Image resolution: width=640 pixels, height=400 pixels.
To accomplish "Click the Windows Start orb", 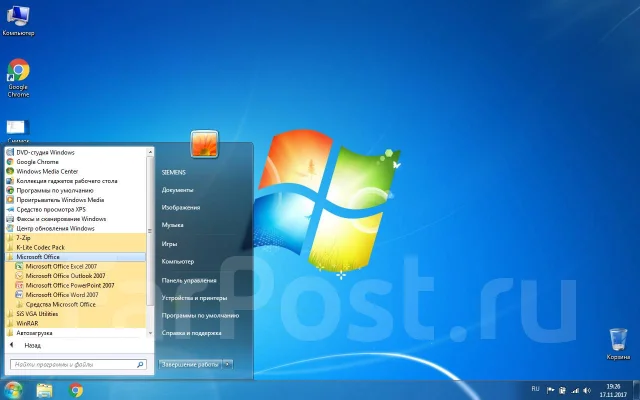I will tap(13, 390).
